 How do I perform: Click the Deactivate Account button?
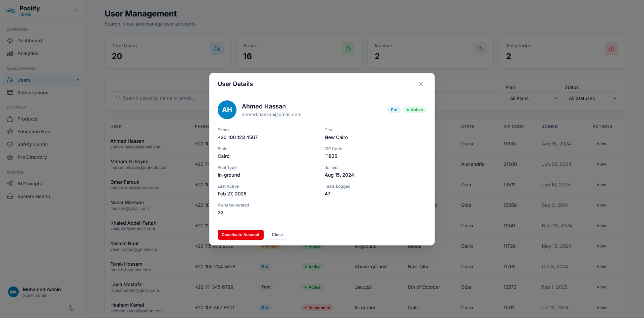point(240,235)
